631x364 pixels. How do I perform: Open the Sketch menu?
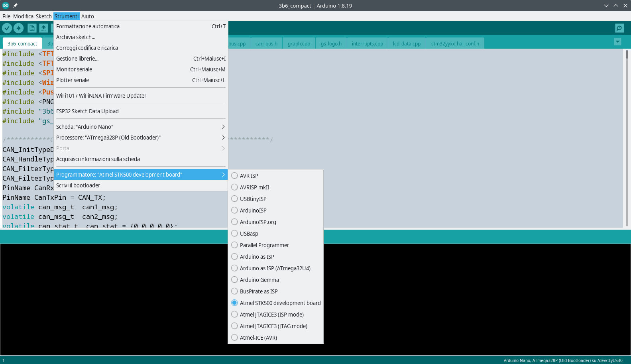43,16
